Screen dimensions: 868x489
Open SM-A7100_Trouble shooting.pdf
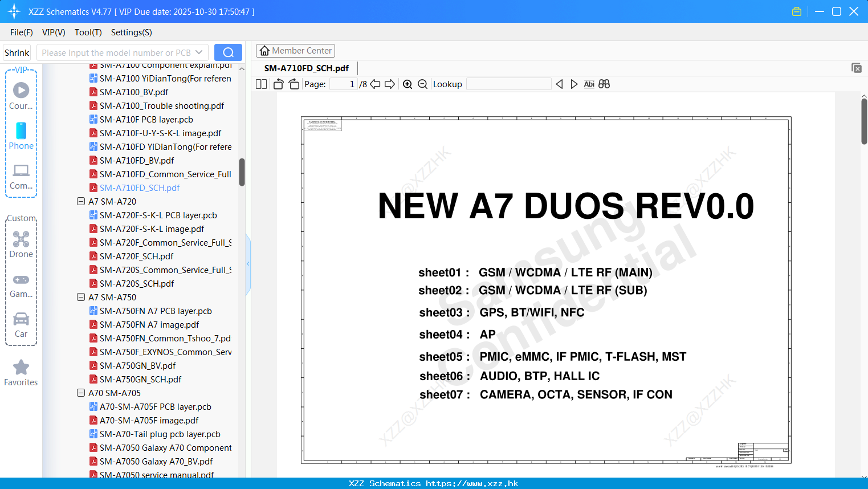162,105
